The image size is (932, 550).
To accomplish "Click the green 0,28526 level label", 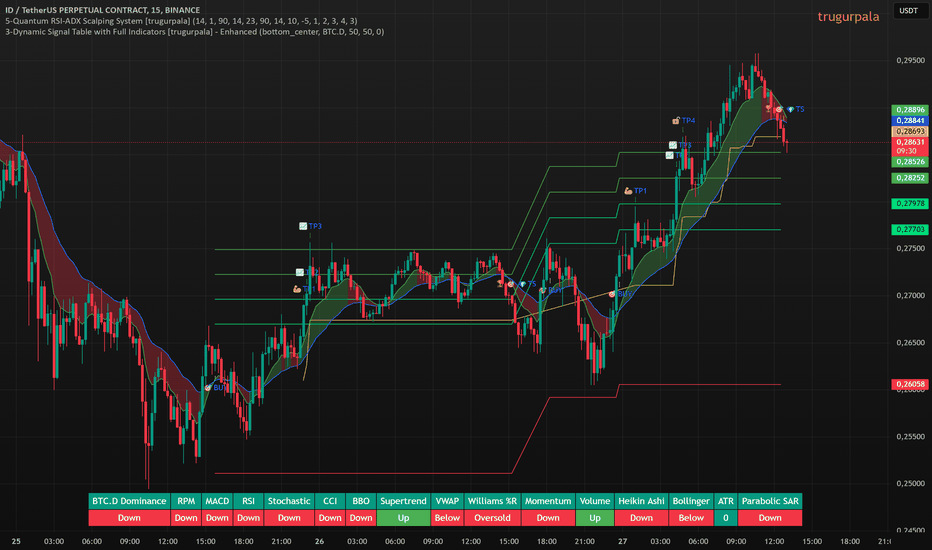I will (x=910, y=162).
